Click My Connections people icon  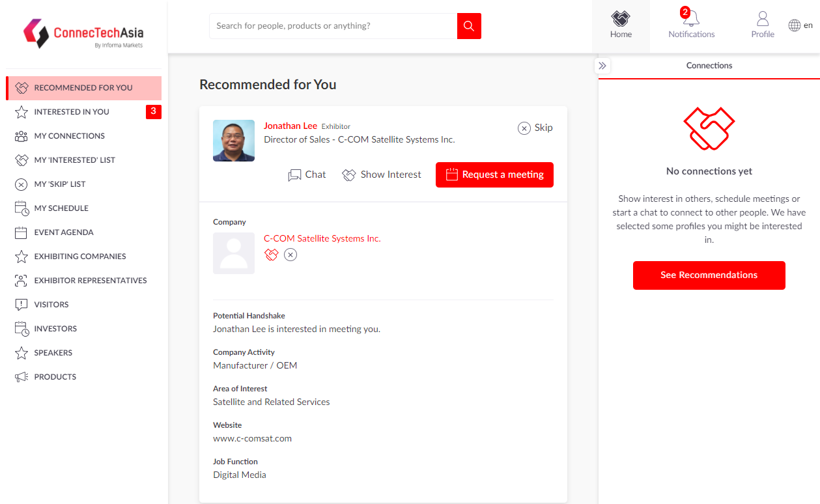(21, 136)
